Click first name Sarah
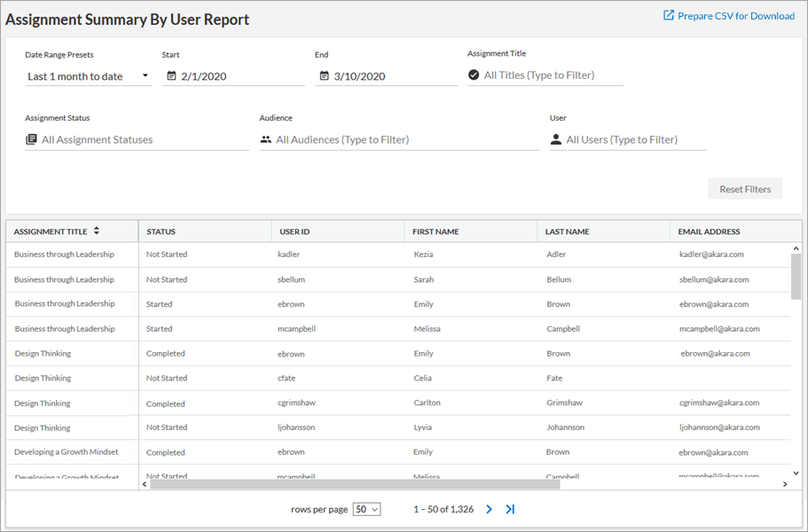808x532 pixels. (x=424, y=279)
